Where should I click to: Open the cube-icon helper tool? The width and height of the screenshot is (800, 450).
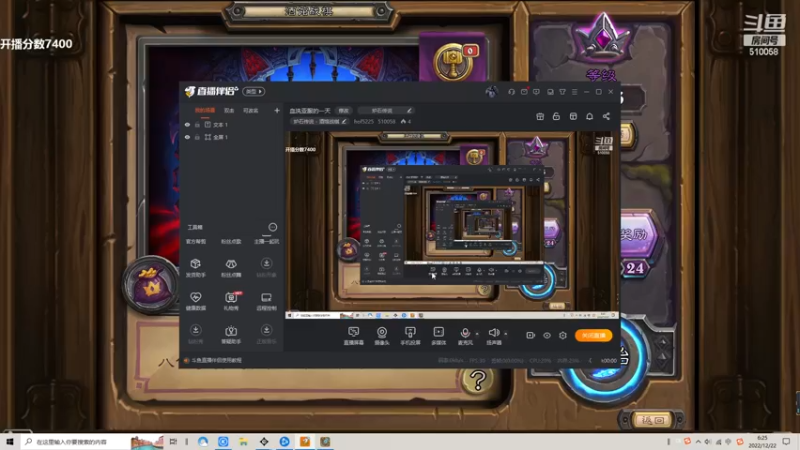pos(195,267)
